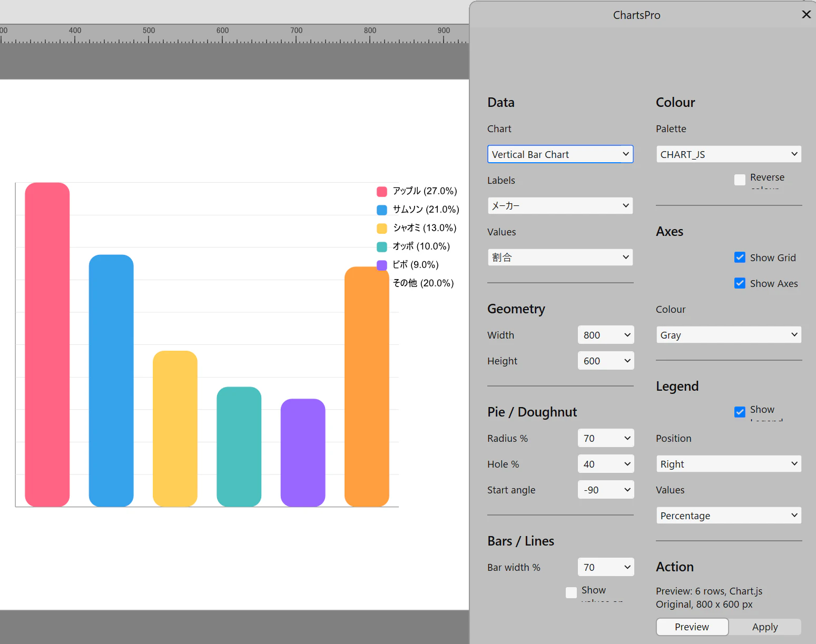Click the オッポ (10.0%) legend label
The image size is (816, 644).
point(421,246)
